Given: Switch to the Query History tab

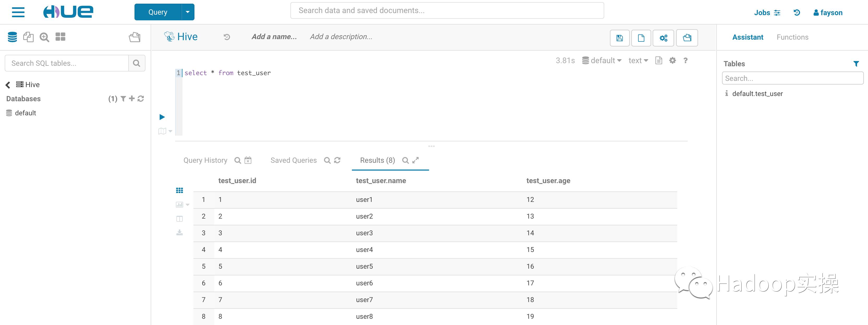Looking at the screenshot, I should pos(205,160).
